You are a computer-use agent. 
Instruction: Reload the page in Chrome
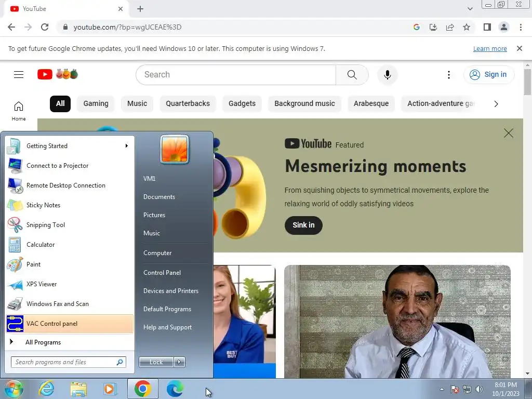click(45, 27)
